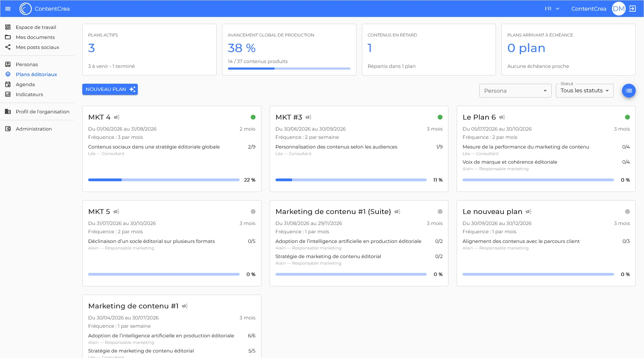Click megaphone icon next to MKT #3

click(x=309, y=117)
